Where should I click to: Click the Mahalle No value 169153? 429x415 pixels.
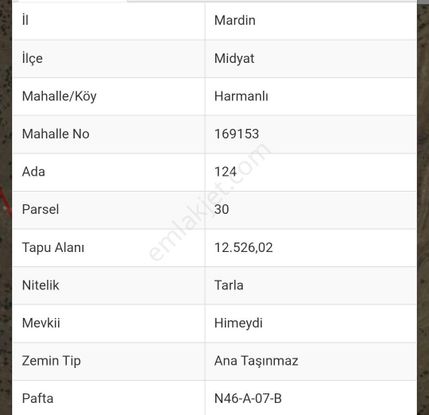[x=237, y=134]
